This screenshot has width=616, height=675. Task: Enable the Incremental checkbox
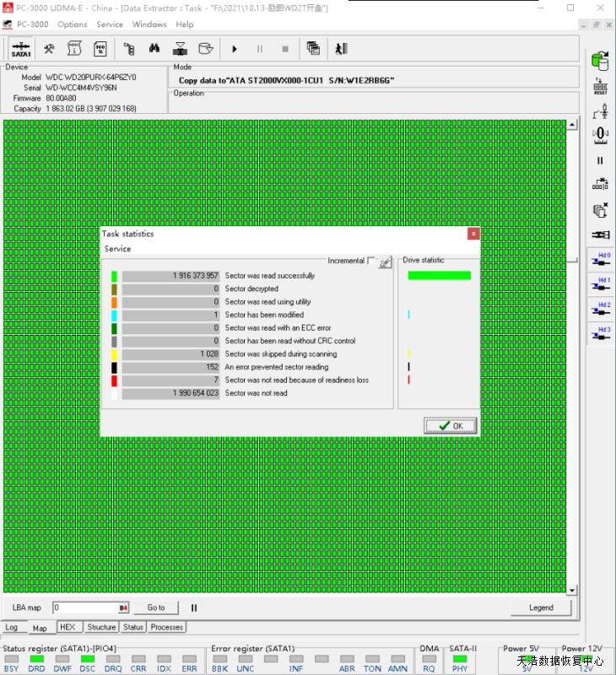click(x=371, y=262)
